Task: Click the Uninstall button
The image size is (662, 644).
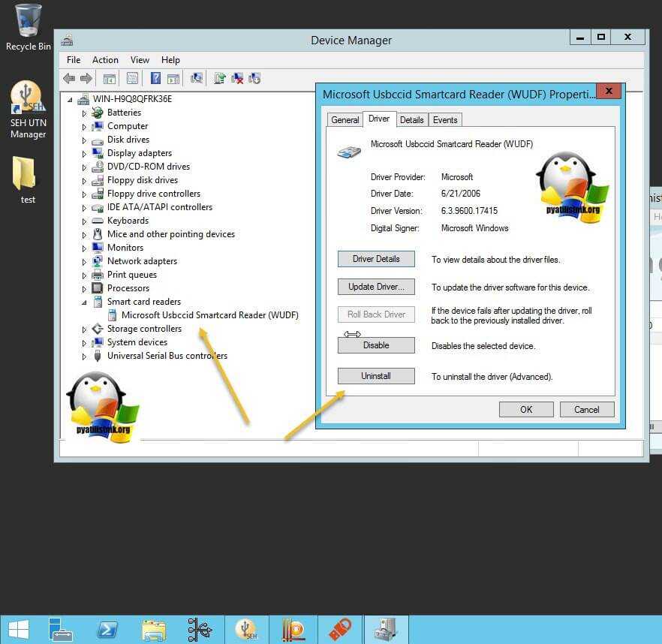Action: [x=376, y=376]
